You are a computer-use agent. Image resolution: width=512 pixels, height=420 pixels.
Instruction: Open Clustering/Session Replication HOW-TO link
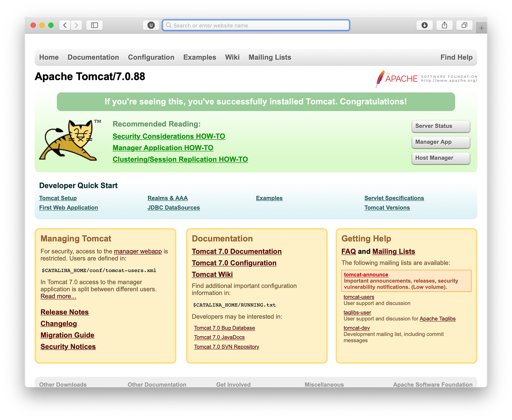180,159
